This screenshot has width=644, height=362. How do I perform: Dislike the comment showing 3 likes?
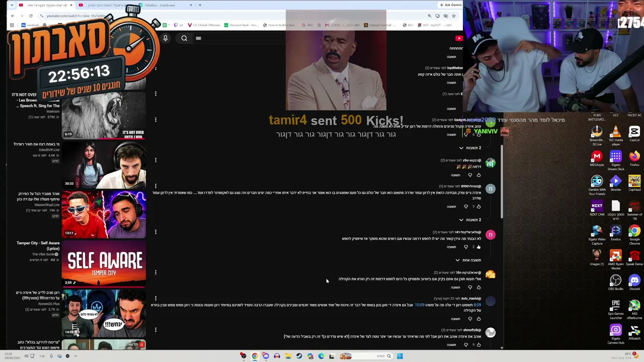(x=466, y=206)
